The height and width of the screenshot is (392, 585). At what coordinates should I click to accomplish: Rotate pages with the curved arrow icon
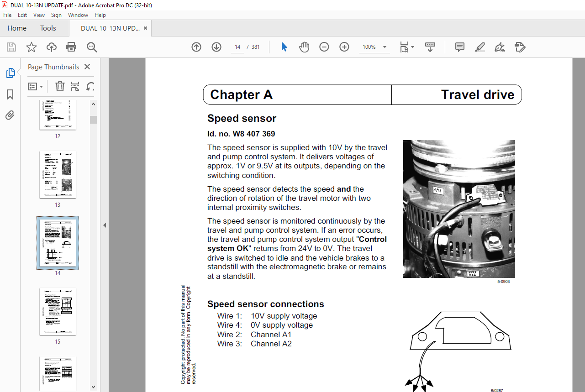(x=90, y=86)
